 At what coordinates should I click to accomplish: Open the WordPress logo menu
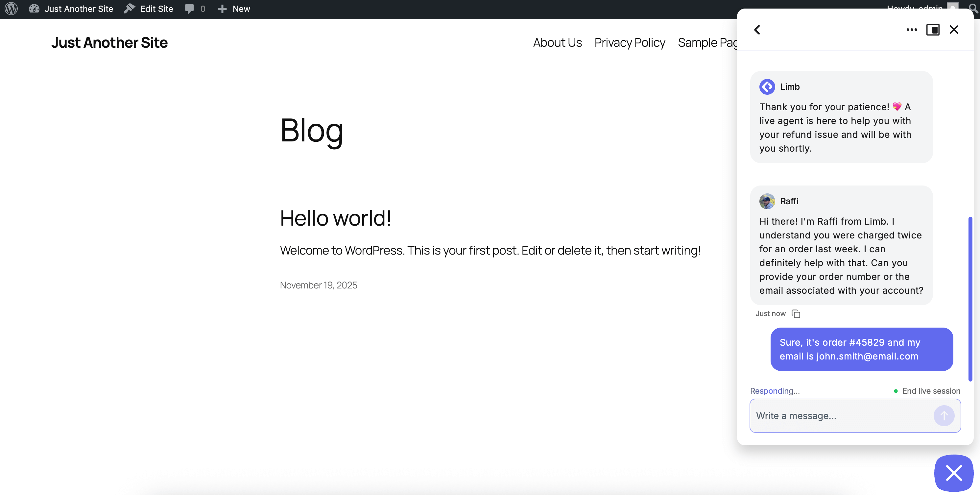[11, 9]
